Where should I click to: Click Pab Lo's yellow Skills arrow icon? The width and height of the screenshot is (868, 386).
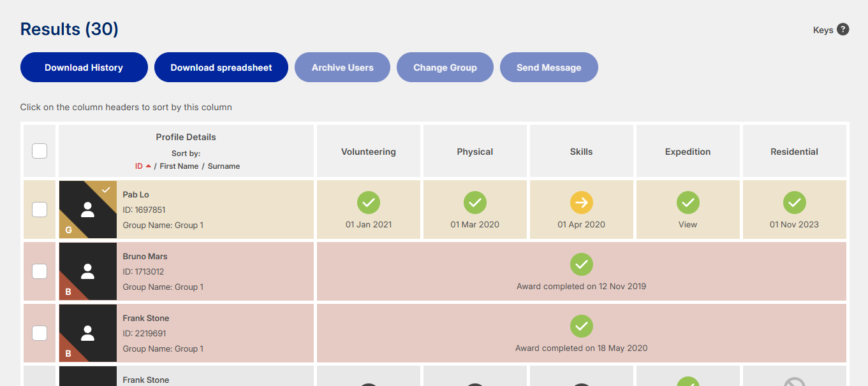pos(582,203)
